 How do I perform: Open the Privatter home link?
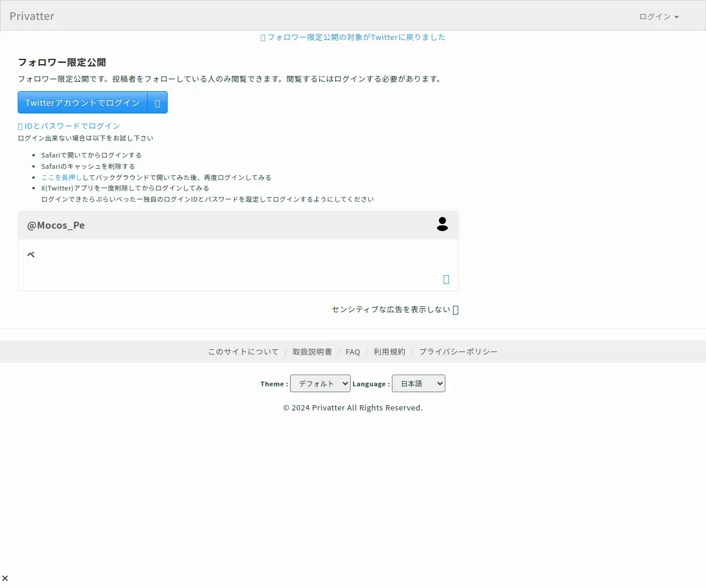[x=32, y=16]
